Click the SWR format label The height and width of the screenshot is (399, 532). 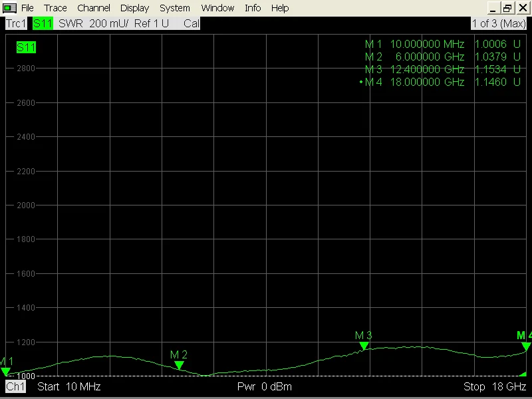[x=70, y=23]
